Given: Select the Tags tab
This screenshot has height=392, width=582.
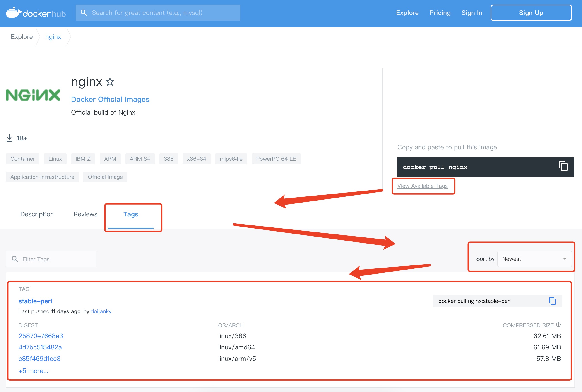Looking at the screenshot, I should coord(131,214).
